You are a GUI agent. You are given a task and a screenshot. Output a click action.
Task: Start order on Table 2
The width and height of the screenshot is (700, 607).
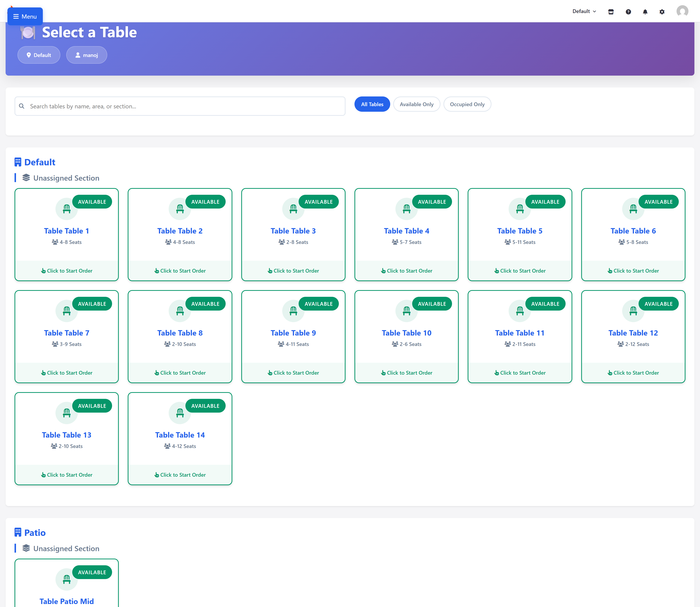coord(180,271)
